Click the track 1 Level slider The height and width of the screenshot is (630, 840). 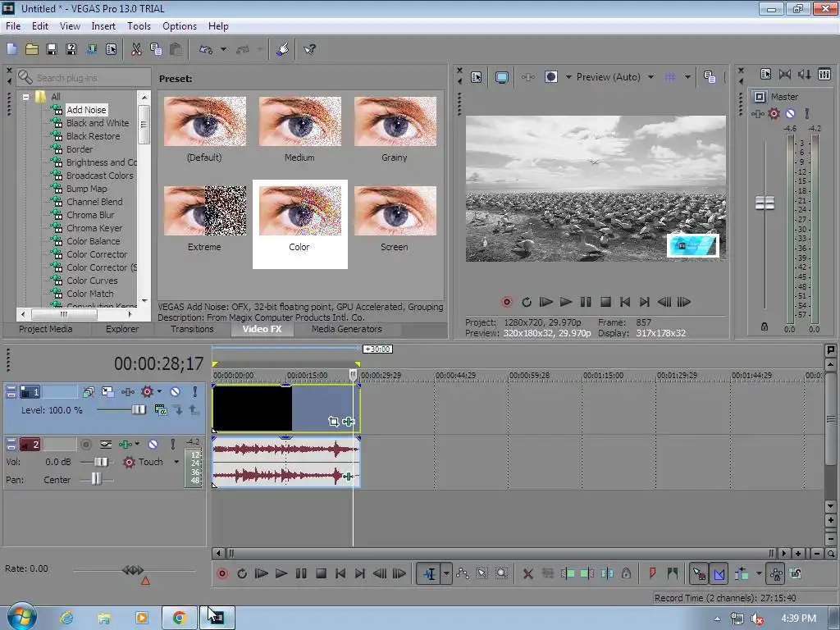pyautogui.click(x=139, y=410)
